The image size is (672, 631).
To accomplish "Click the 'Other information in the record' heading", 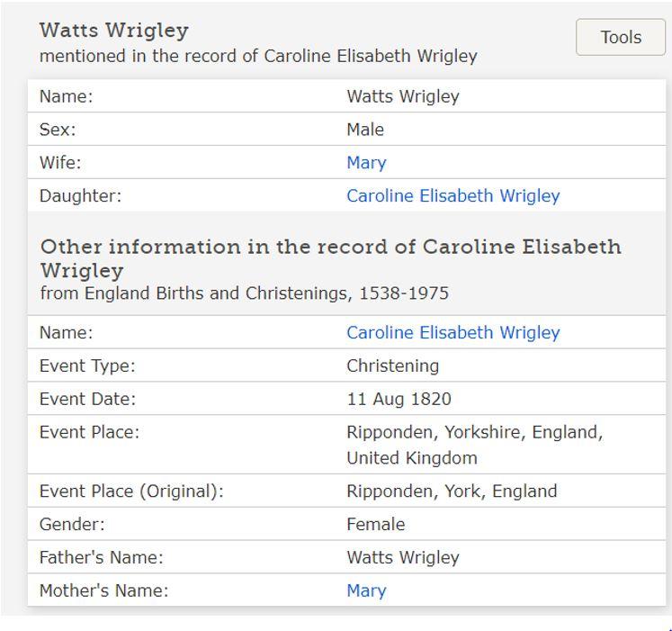I will (x=330, y=258).
